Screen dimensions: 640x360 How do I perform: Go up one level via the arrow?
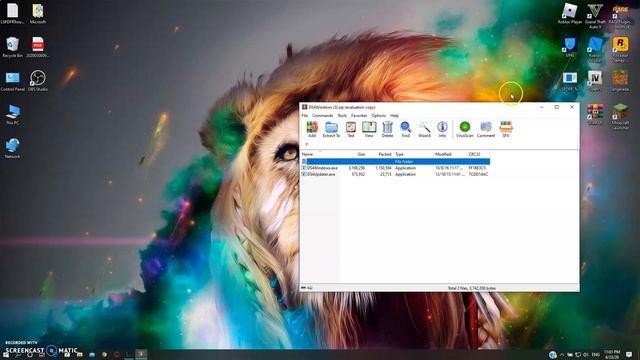pyautogui.click(x=307, y=144)
